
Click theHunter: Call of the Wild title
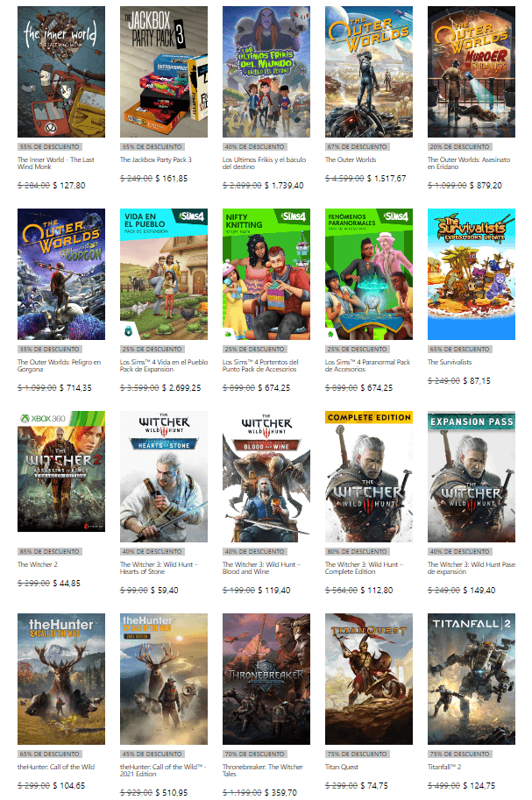click(56, 767)
